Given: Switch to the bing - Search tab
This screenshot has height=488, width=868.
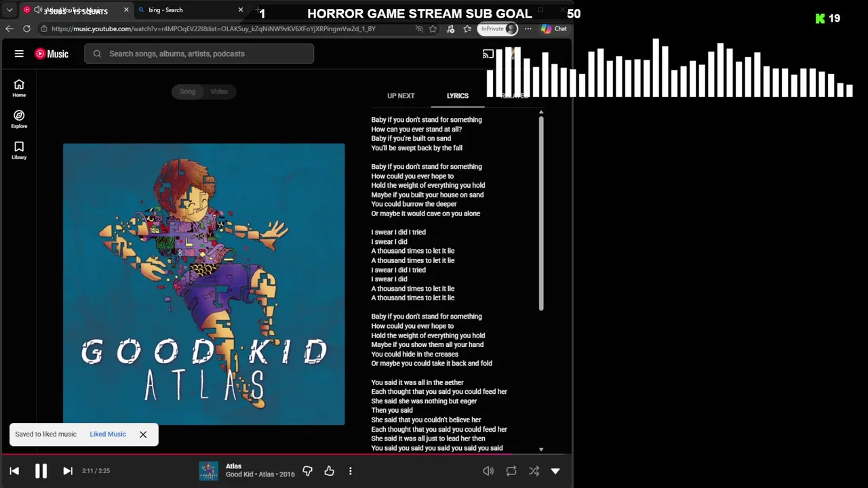Looking at the screenshot, I should tap(190, 10).
